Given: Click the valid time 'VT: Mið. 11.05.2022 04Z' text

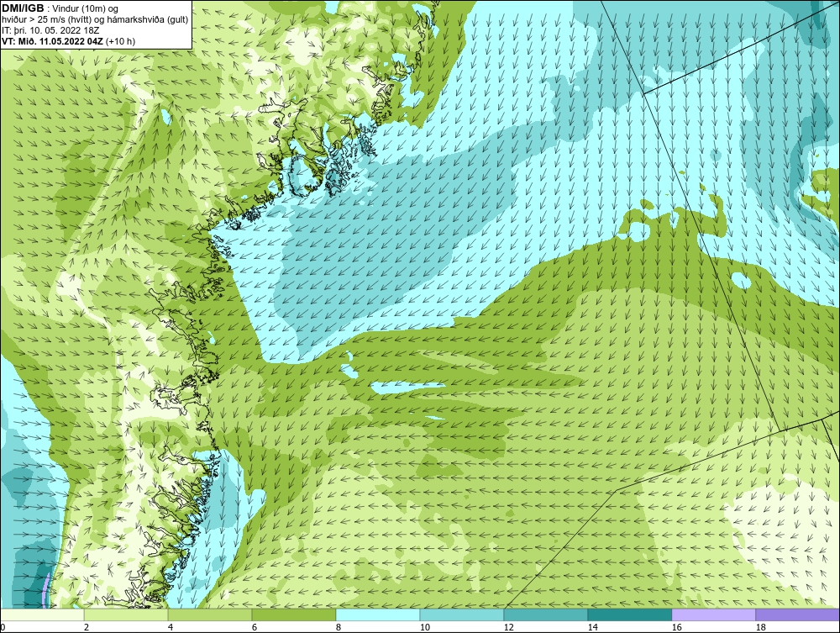Looking at the screenshot, I should 53,41.
